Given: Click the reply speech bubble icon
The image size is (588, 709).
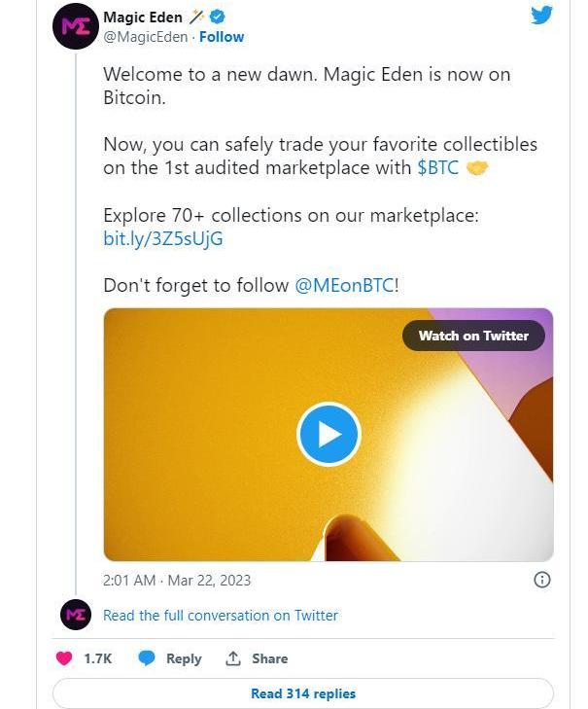Looking at the screenshot, I should click(147, 658).
